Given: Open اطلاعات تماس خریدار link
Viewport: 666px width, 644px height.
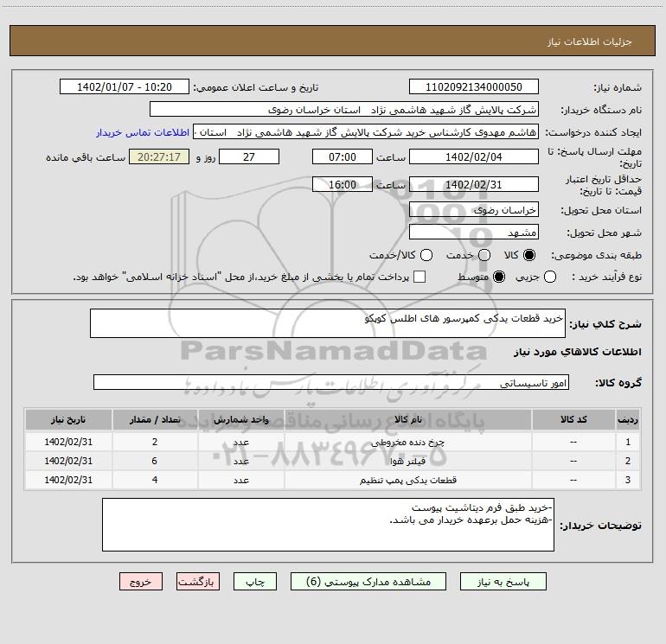Looking at the screenshot, I should (x=143, y=132).
